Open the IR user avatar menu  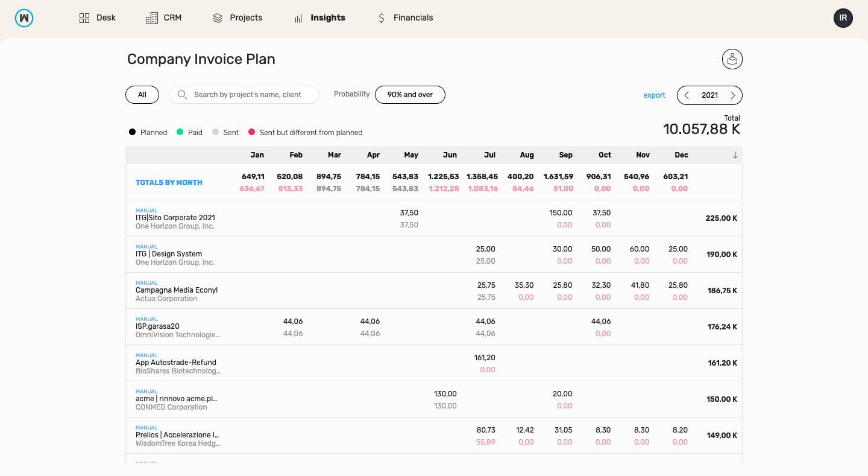(x=843, y=18)
